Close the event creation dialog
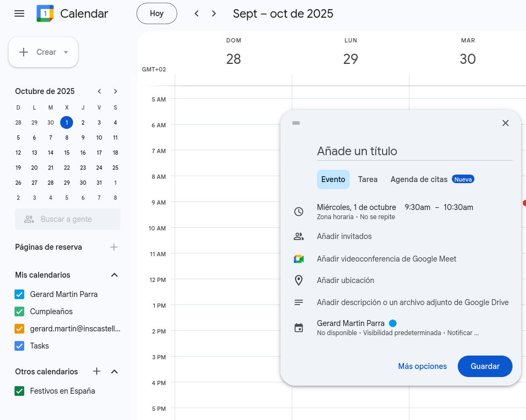Screen dimensions: 526x420 pyautogui.click(x=505, y=123)
